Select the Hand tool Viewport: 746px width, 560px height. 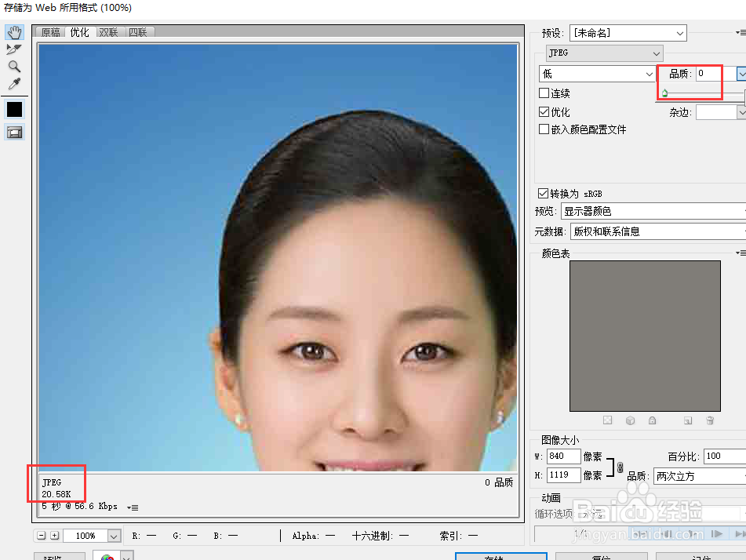14,32
